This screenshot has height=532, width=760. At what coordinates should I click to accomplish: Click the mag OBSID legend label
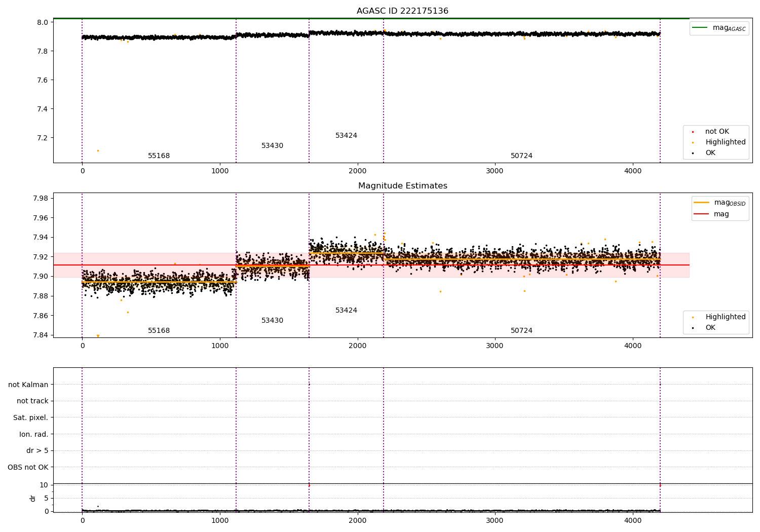point(730,203)
